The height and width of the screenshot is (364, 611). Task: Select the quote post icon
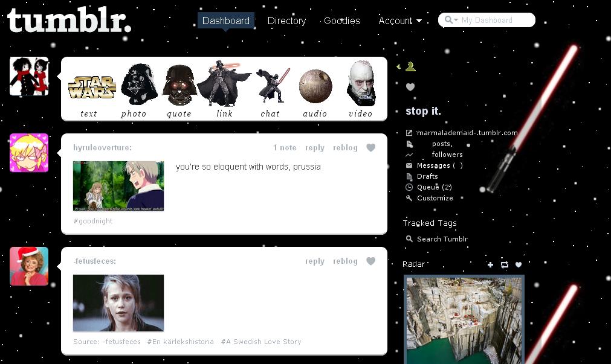coord(179,85)
